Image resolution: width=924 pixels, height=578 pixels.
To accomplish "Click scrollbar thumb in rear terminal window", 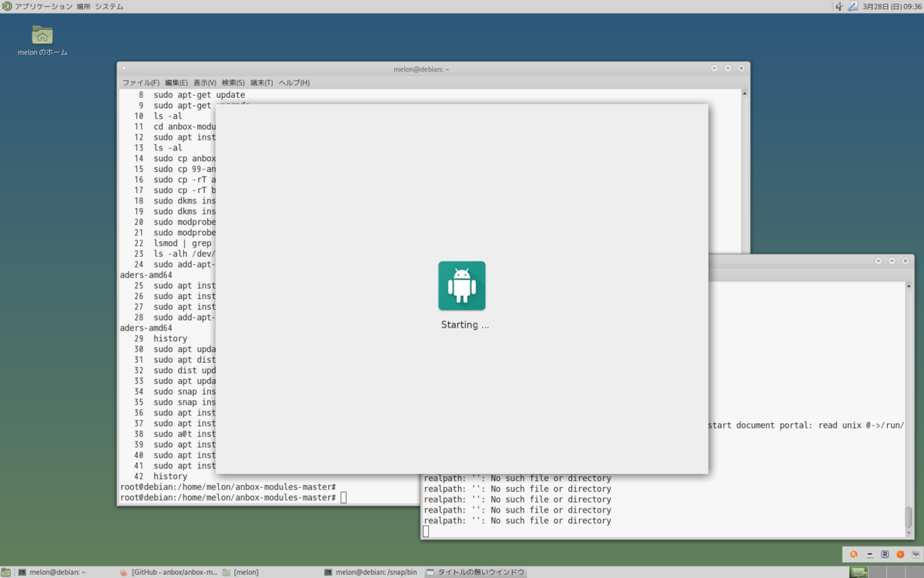I will click(909, 516).
